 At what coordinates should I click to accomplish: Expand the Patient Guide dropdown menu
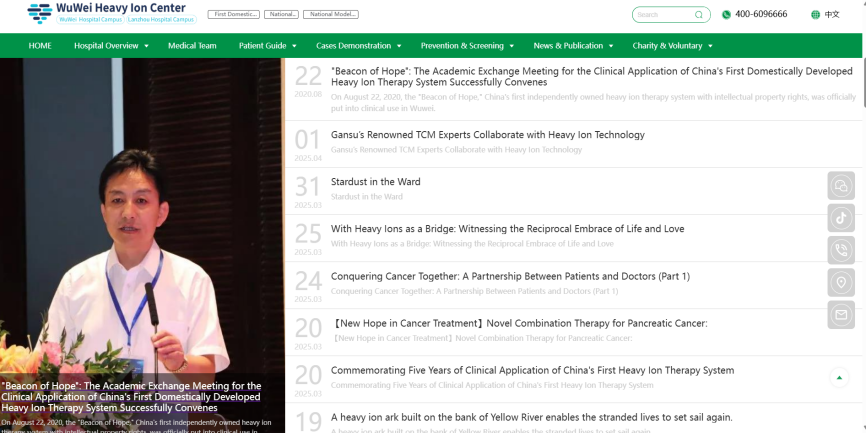point(267,46)
